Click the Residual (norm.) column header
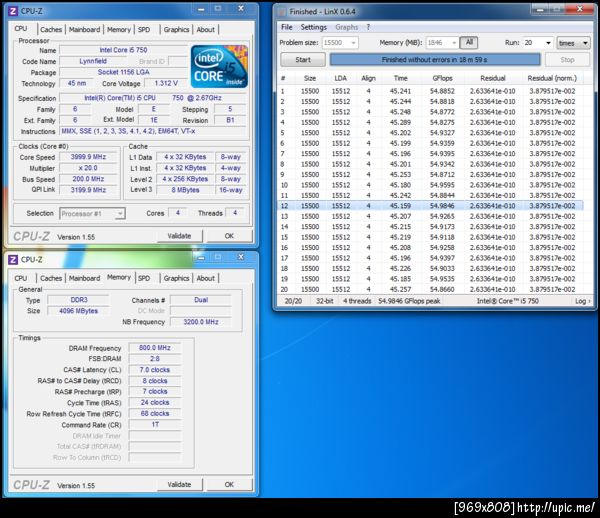Screen dimensions: 600x518 [552, 78]
